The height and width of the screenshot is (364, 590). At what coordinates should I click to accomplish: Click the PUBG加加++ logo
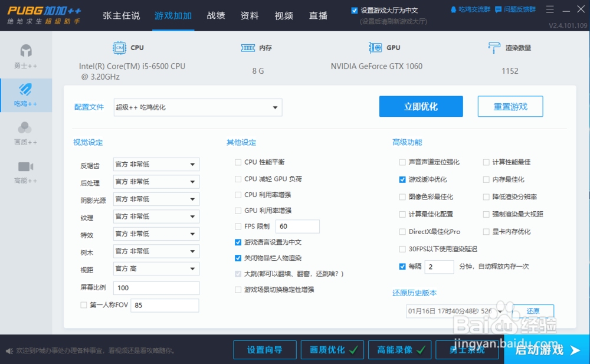tap(44, 15)
